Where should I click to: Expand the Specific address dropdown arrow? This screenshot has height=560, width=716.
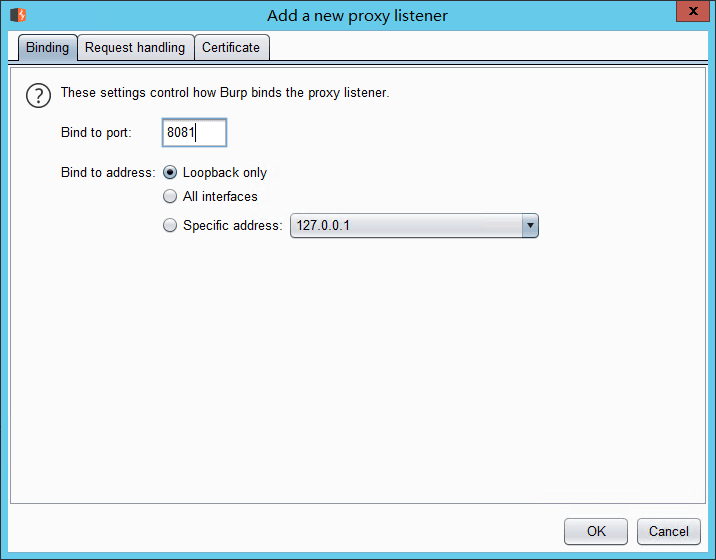pyautogui.click(x=530, y=226)
